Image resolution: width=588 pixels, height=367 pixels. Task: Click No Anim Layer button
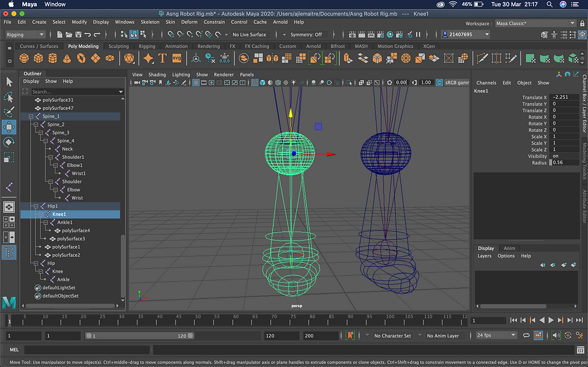[x=443, y=336]
